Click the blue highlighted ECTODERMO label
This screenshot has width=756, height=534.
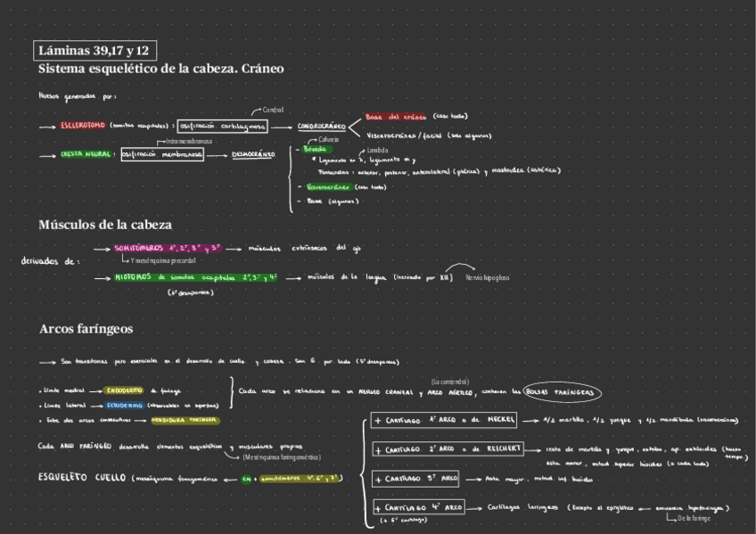tap(123, 405)
